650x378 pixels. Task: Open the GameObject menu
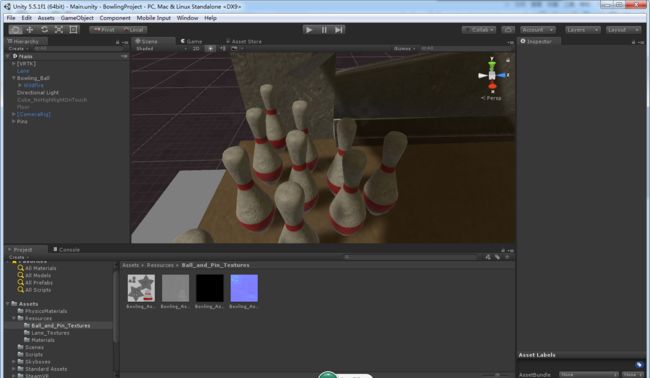[77, 18]
